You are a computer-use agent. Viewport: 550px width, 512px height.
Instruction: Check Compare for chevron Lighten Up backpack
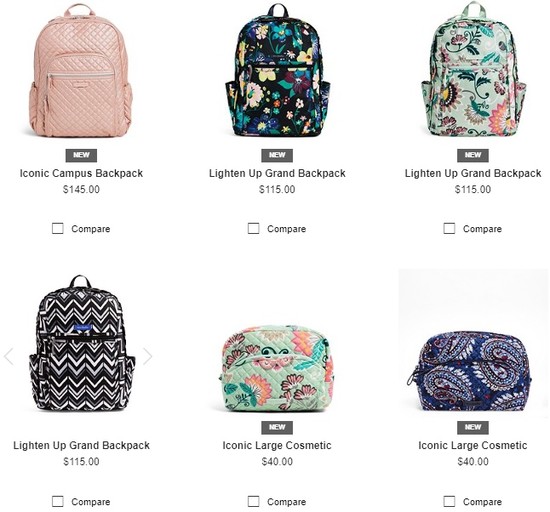pos(58,501)
